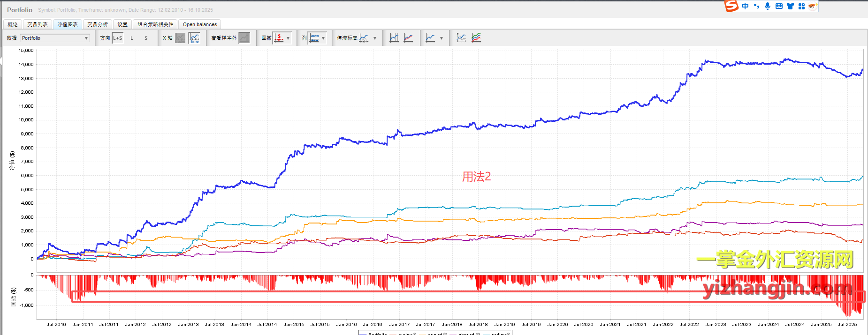
Task: Click the Sogou microphone voice input icon
Action: coord(768,6)
